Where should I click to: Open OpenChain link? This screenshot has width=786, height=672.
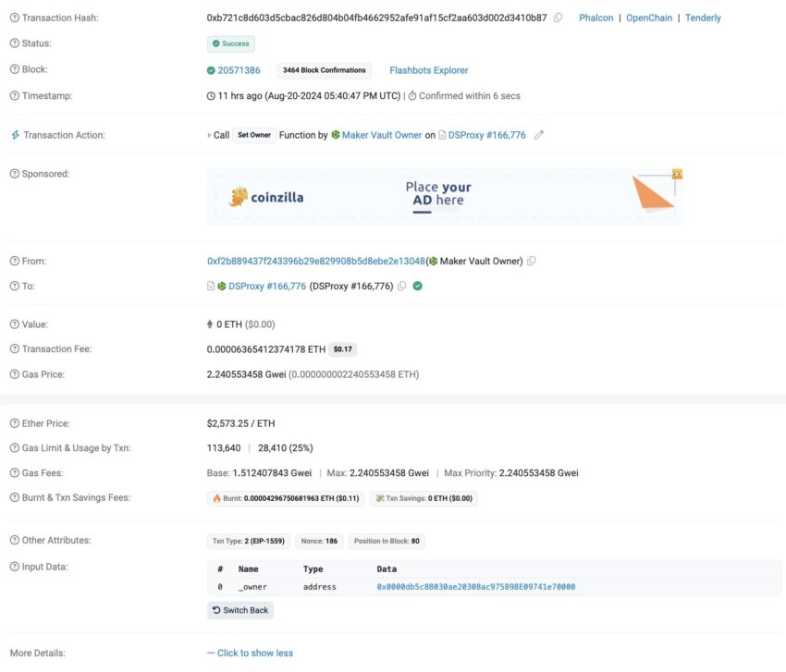click(649, 18)
